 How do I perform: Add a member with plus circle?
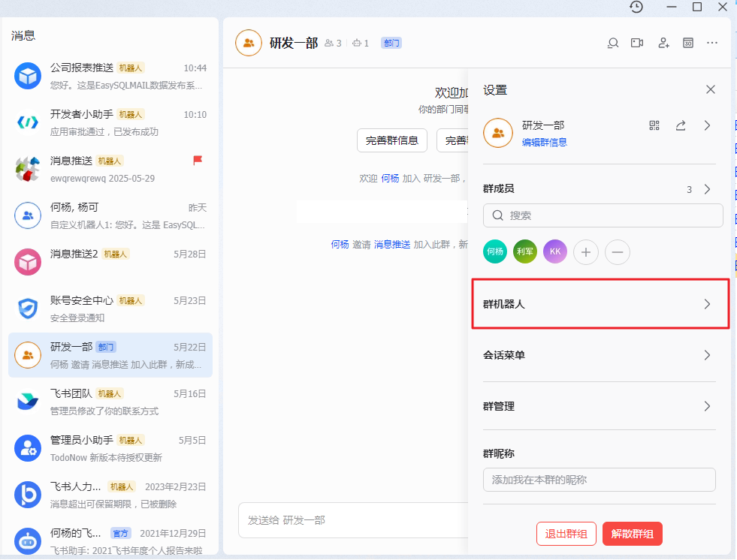pyautogui.click(x=586, y=252)
